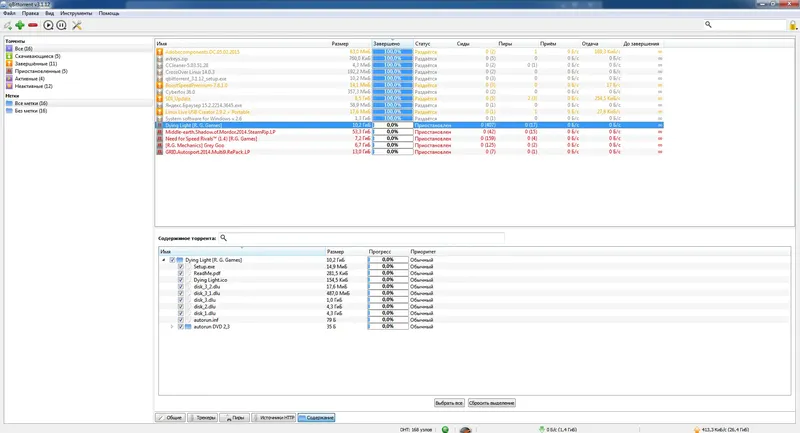Viewport: 800px width, 433px height.
Task: Click the orange upload speed icon in status bar
Action: (x=697, y=429)
